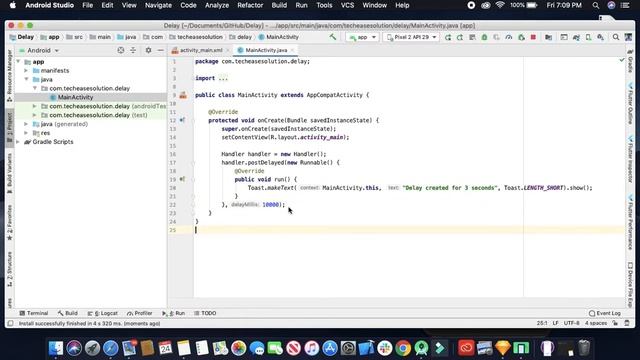Viewport: 640px width, 360px height.
Task: Click the class gutter icon on line 9
Action: (183, 95)
